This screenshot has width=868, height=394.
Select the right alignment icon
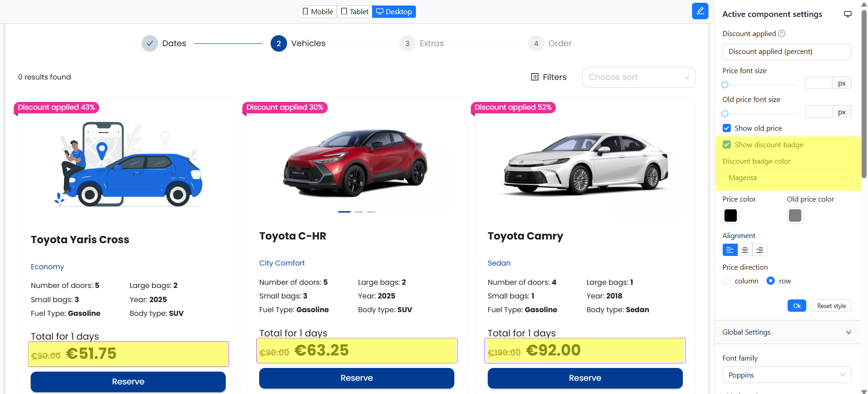[760, 250]
